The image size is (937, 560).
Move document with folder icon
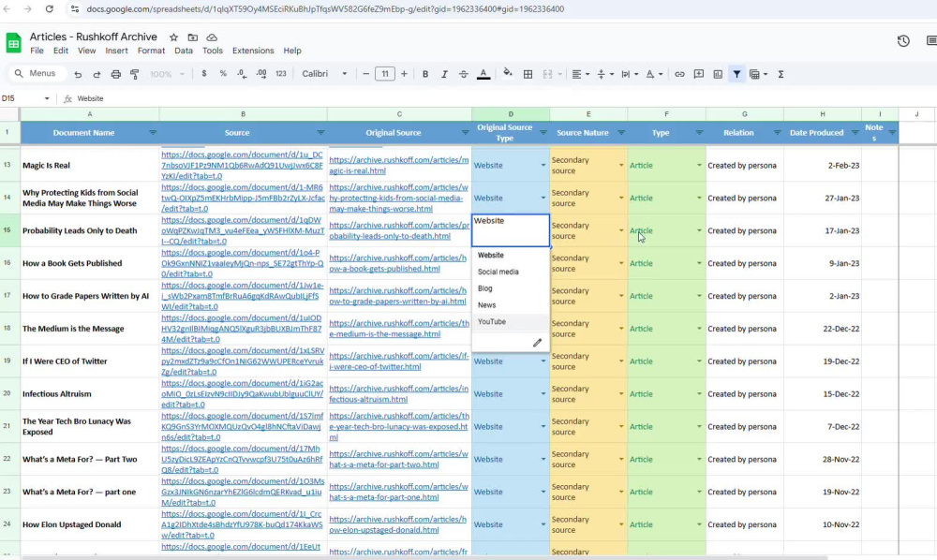point(192,37)
